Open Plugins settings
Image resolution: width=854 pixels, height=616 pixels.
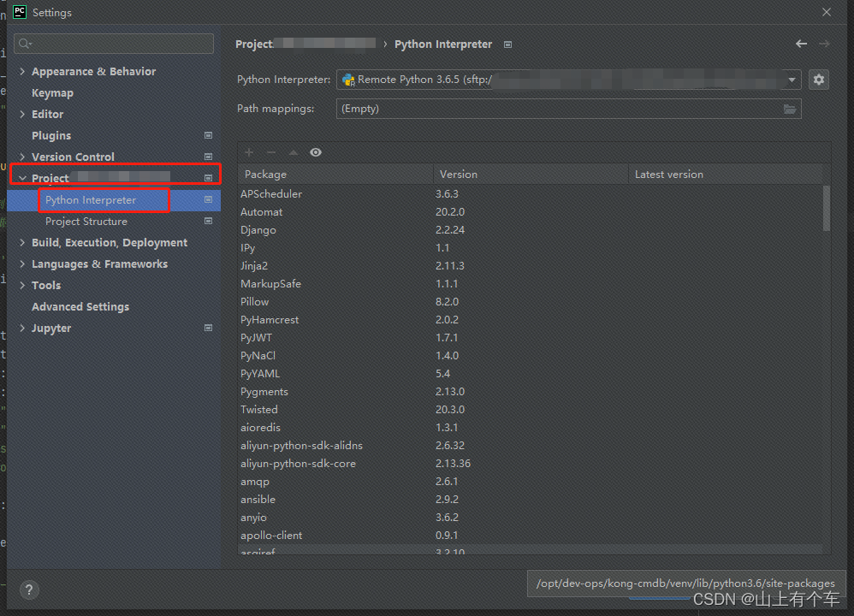[51, 136]
